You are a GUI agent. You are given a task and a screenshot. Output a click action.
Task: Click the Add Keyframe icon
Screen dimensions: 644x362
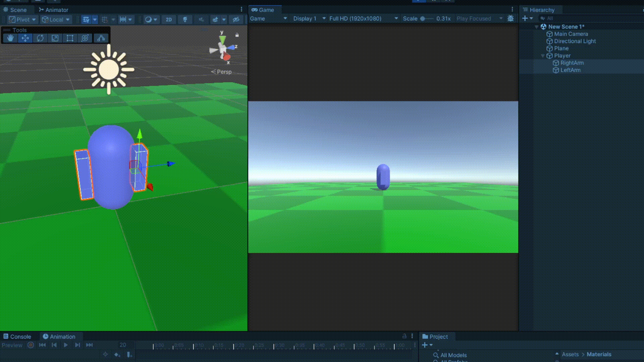pyautogui.click(x=117, y=354)
